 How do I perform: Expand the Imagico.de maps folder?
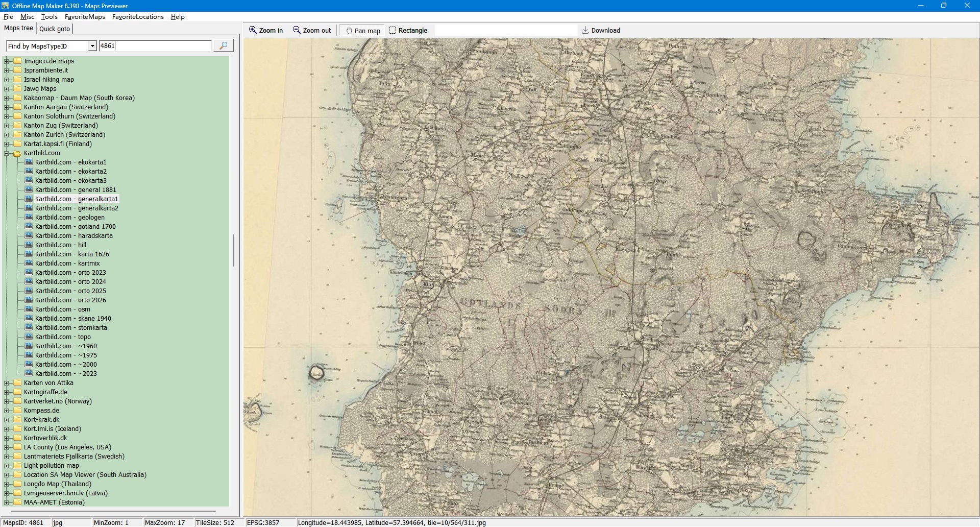(x=7, y=61)
